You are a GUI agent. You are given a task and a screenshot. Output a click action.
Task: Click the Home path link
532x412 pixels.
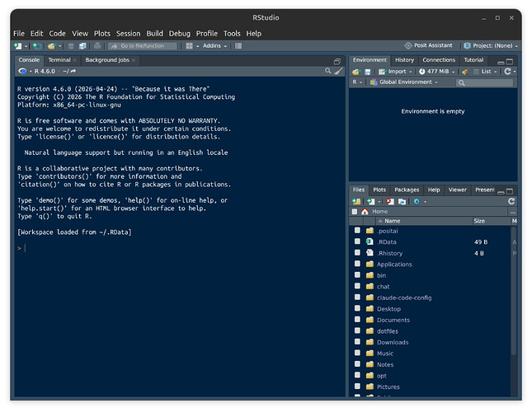[x=379, y=212]
